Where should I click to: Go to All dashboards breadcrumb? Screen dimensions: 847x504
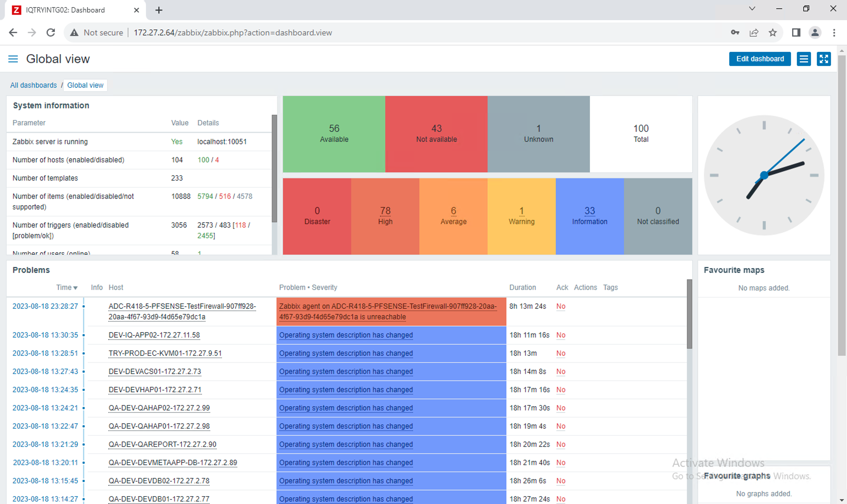pos(33,85)
